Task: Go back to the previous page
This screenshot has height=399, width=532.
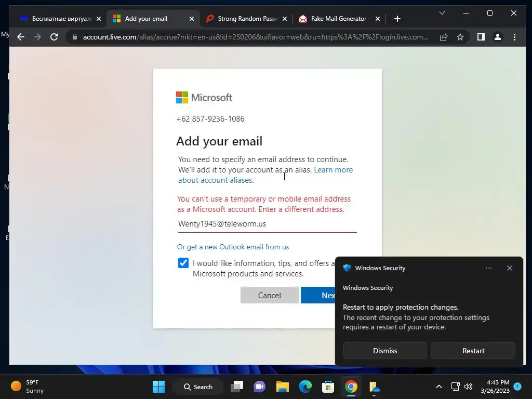Action: [x=21, y=37]
